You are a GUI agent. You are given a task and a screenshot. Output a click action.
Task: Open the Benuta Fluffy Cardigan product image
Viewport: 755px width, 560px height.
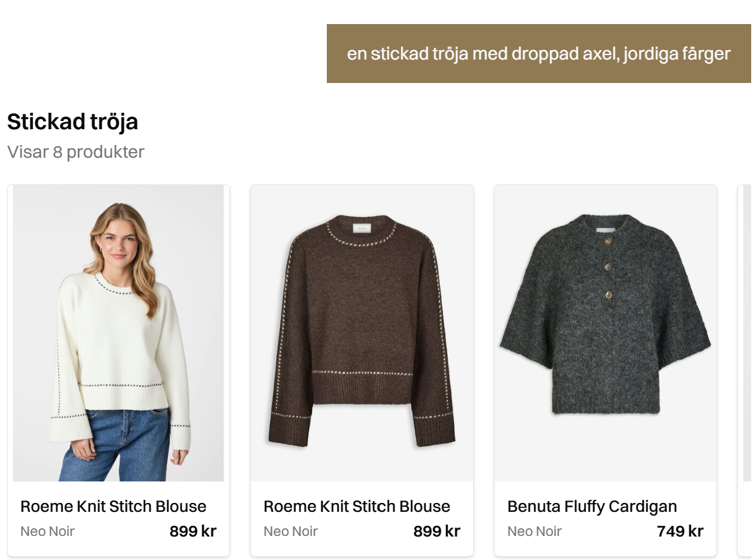[x=606, y=333]
